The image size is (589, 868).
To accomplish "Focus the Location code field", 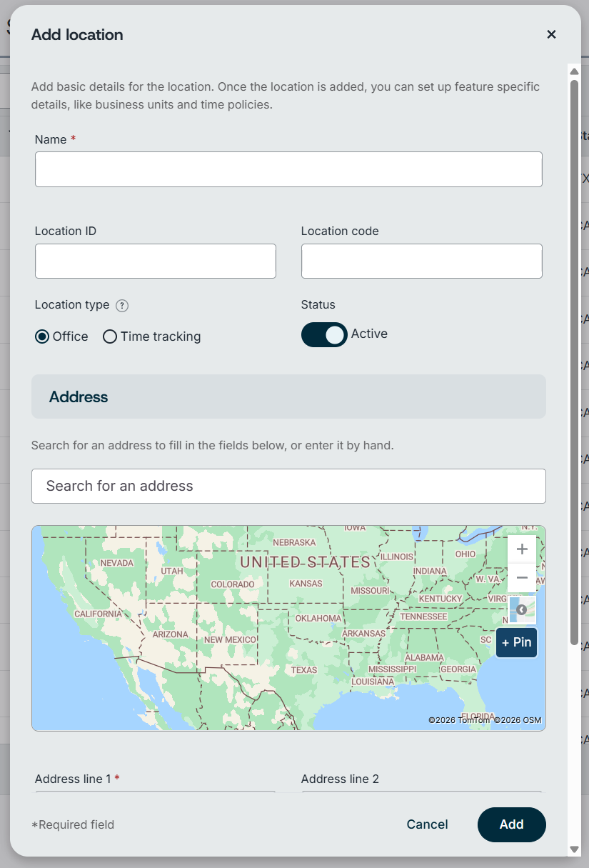I will tap(422, 261).
